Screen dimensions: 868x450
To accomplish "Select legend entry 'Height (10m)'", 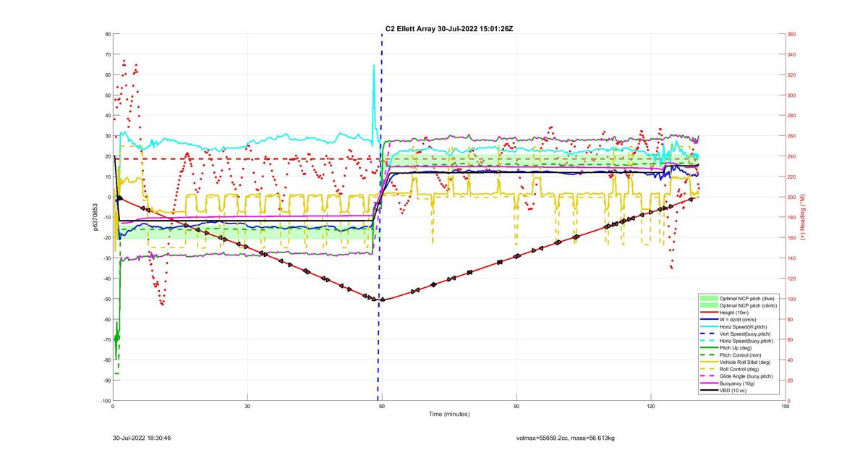I will 734,313.
